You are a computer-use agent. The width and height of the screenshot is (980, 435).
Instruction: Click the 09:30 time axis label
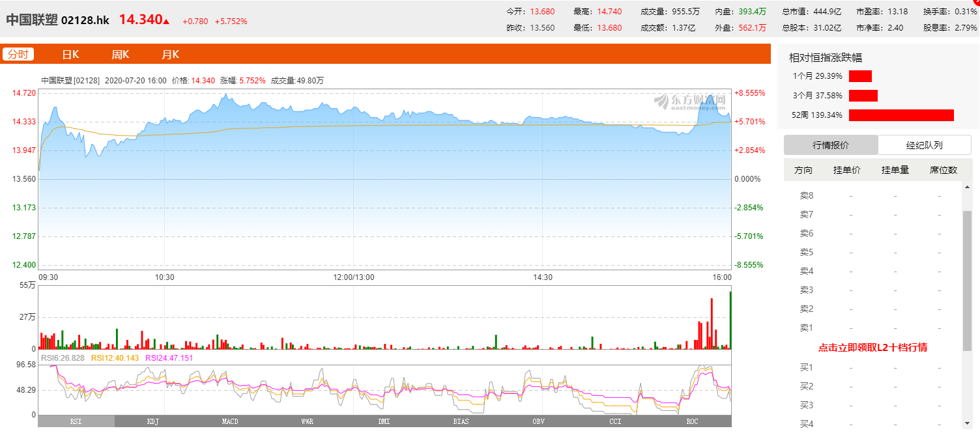point(49,277)
